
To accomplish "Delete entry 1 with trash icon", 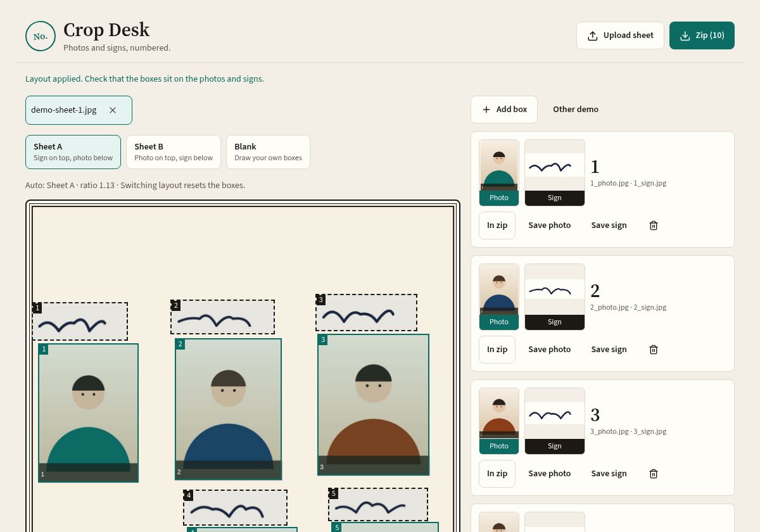I will pos(654,225).
